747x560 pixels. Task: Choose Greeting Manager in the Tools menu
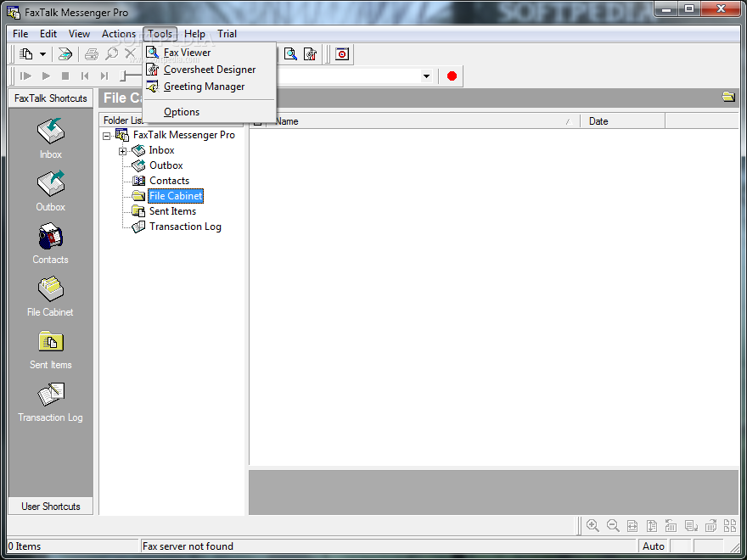[x=209, y=87]
